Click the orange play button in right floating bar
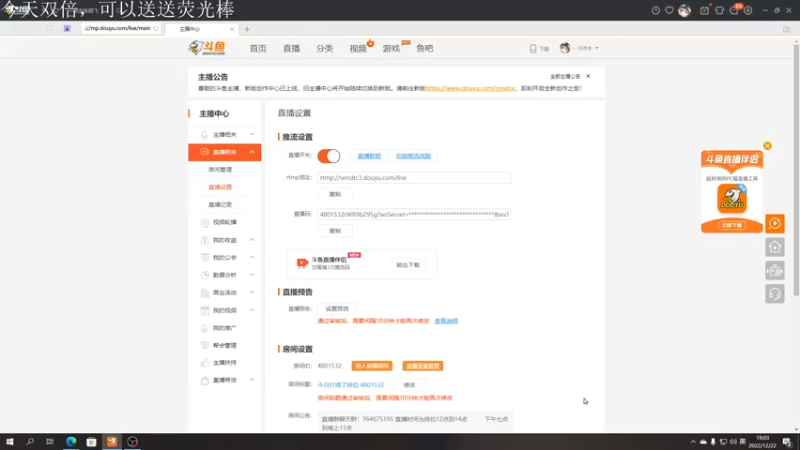Viewport: 800px width, 450px height. (774, 223)
